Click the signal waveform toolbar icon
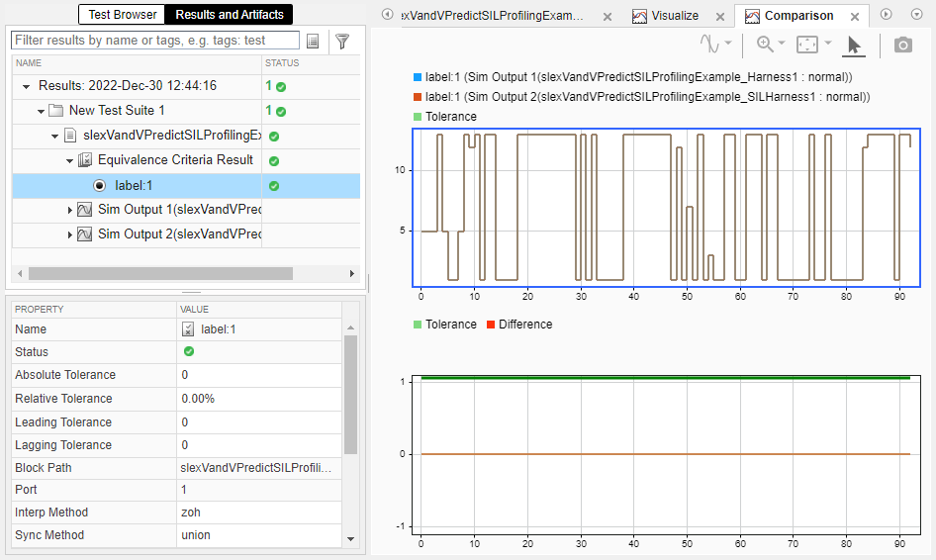 coord(710,45)
